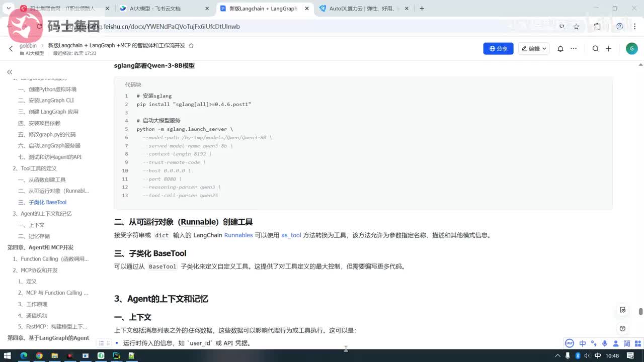Viewport: 644px width, 362px height.
Task: Click the goldbin breadcrumb link
Action: (x=28, y=45)
